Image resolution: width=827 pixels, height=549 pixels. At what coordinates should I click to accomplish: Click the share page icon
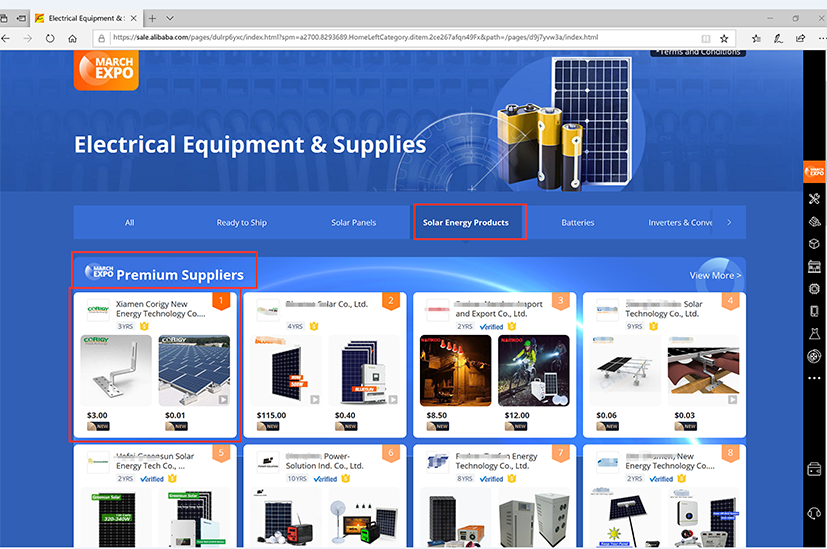(801, 38)
